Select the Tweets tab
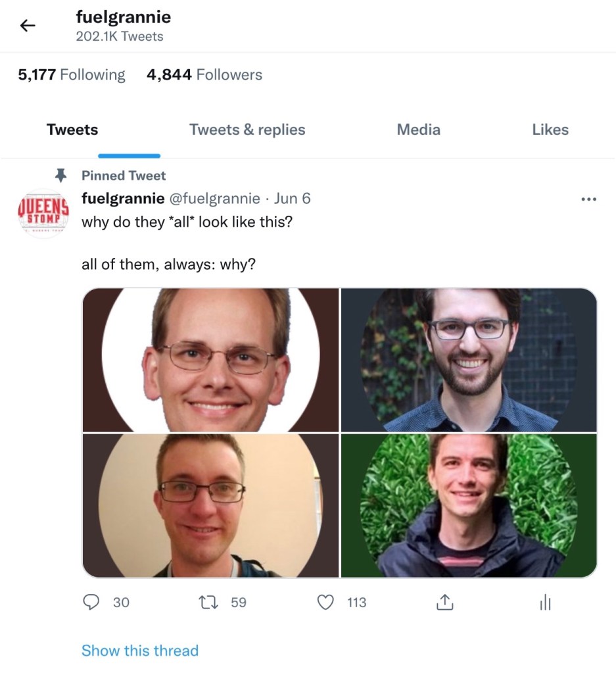This screenshot has height=673, width=616. click(x=72, y=130)
